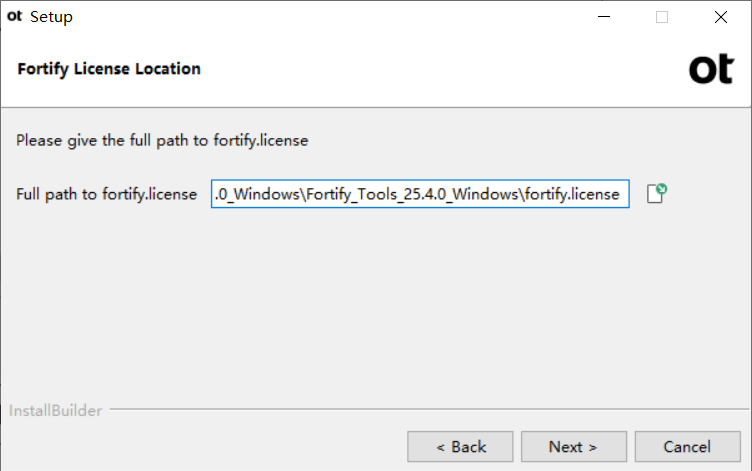This screenshot has width=752, height=471.
Task: Click the large ot logo in header
Action: (x=712, y=69)
